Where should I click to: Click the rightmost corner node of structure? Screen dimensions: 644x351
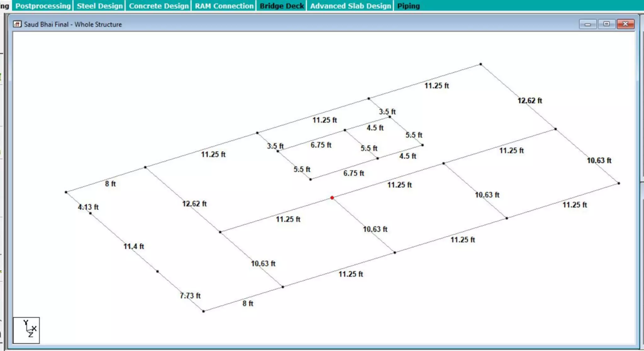(x=619, y=183)
